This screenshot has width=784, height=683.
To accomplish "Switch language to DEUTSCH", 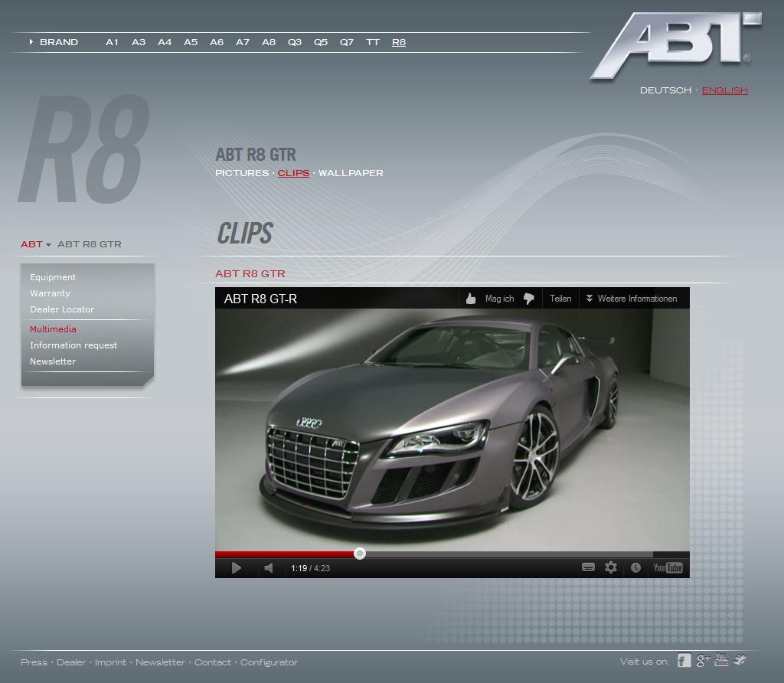I will point(665,90).
